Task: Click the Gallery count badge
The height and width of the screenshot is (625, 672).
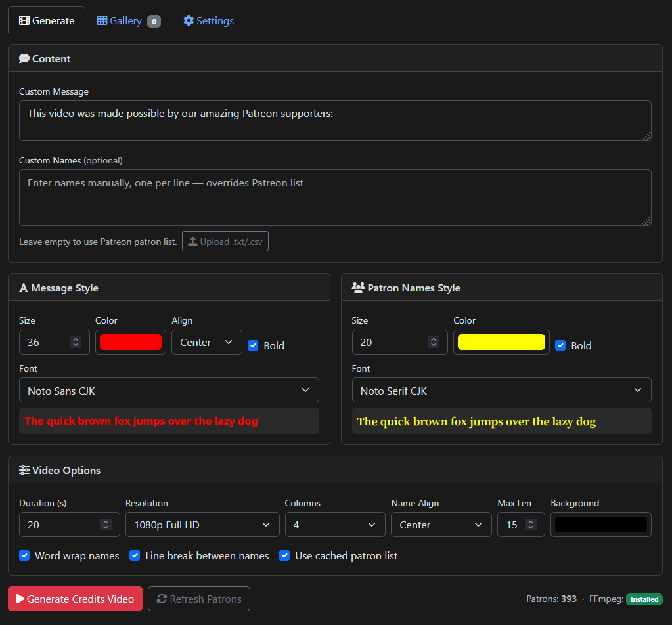Action: click(154, 22)
